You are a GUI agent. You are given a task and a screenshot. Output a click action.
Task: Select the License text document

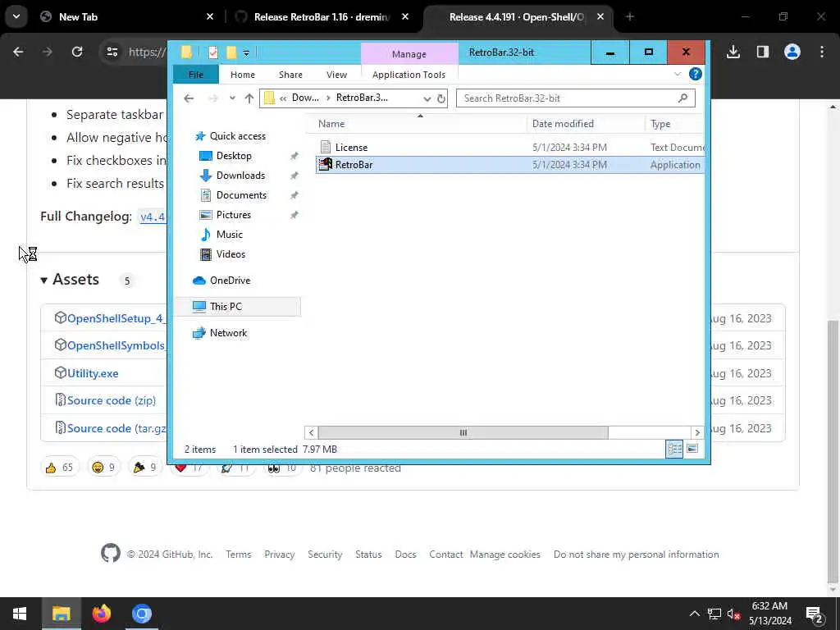pos(351,148)
